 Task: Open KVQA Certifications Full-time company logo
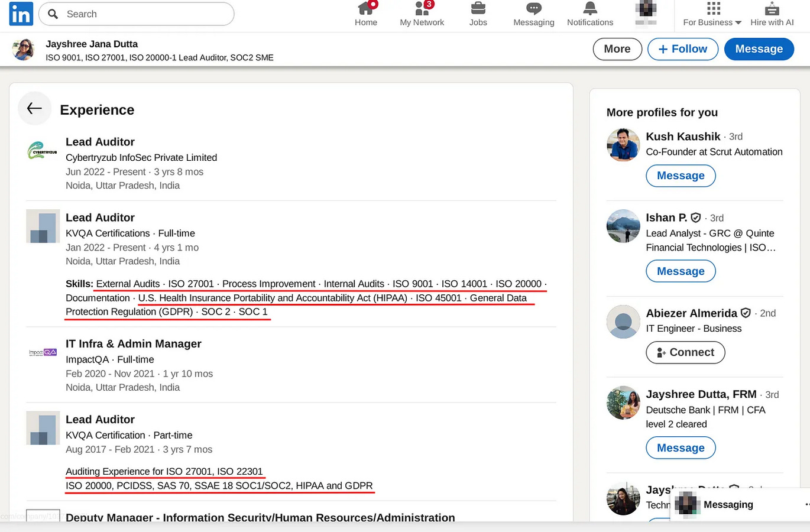(43, 226)
